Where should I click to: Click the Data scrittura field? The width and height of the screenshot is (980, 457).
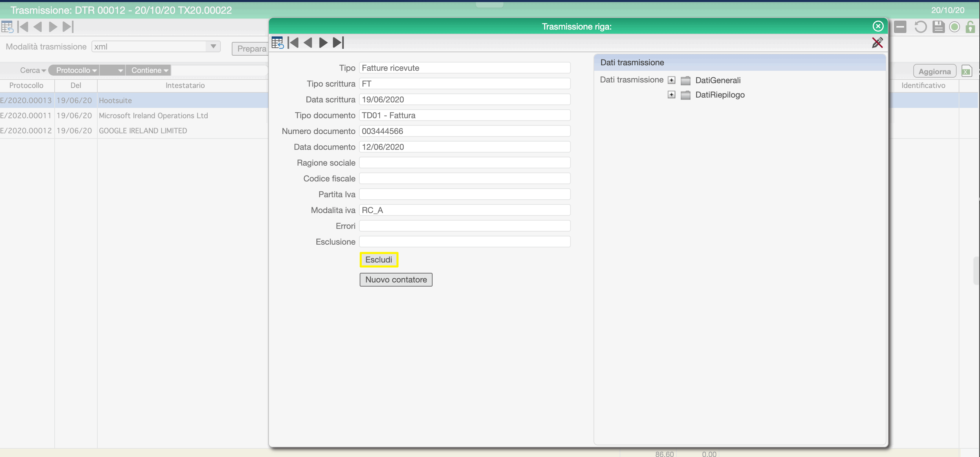pos(465,99)
